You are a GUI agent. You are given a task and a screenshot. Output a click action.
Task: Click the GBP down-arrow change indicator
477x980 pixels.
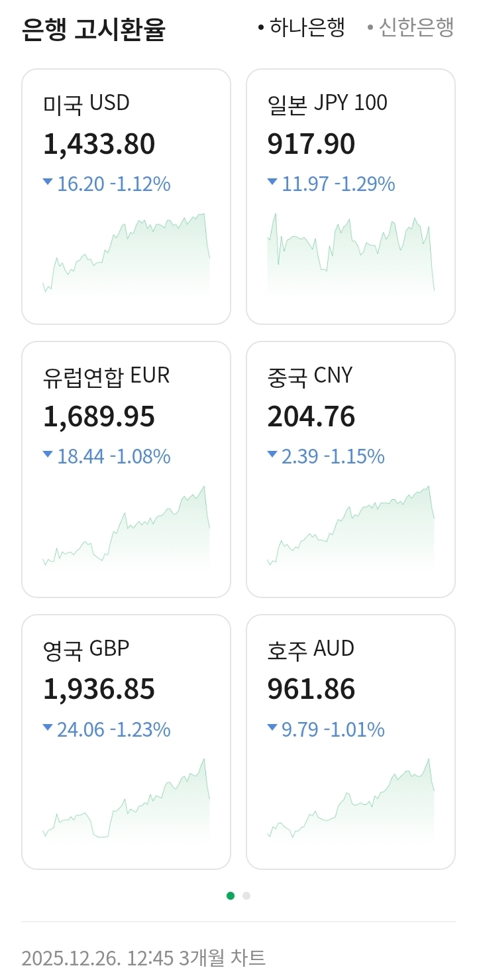[48, 727]
